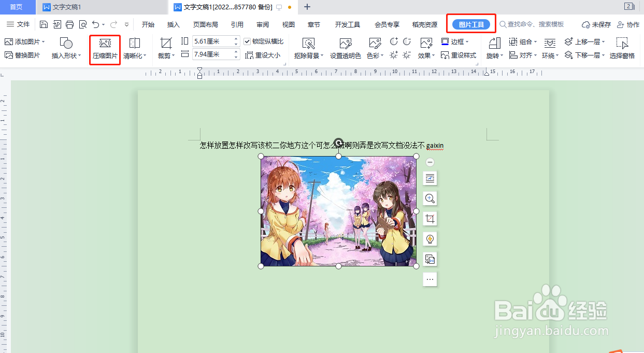Click the Undo arrow icon
This screenshot has width=644, height=353.
pyautogui.click(x=95, y=24)
